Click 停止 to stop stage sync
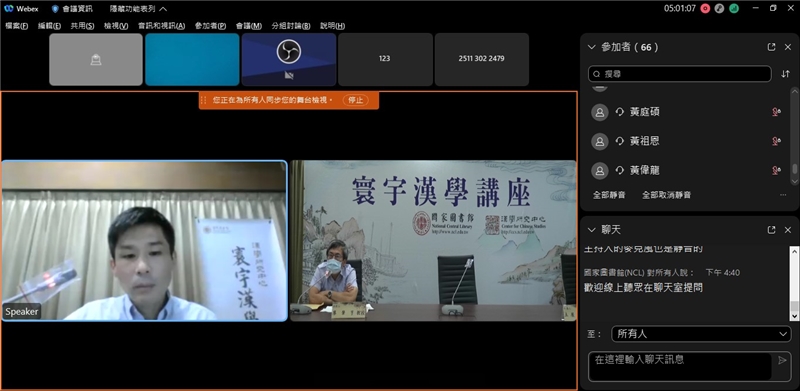Viewport: 800px width, 391px height. 356,100
